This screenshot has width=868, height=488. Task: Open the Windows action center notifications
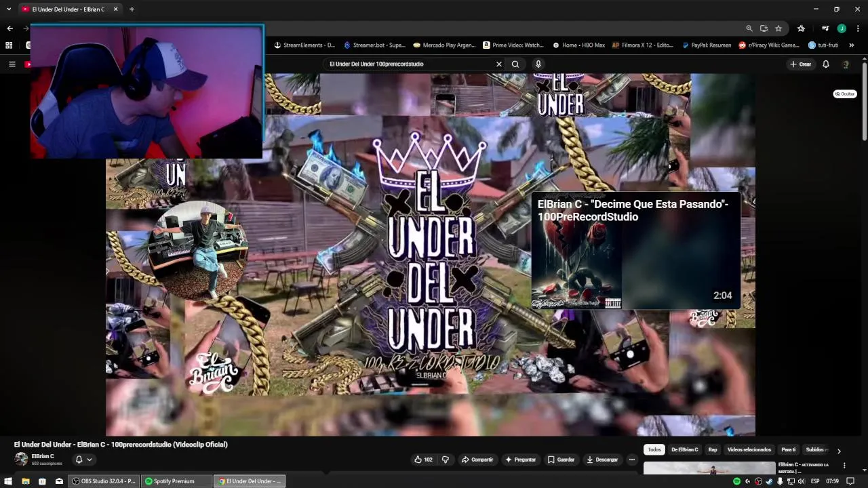pos(851,481)
